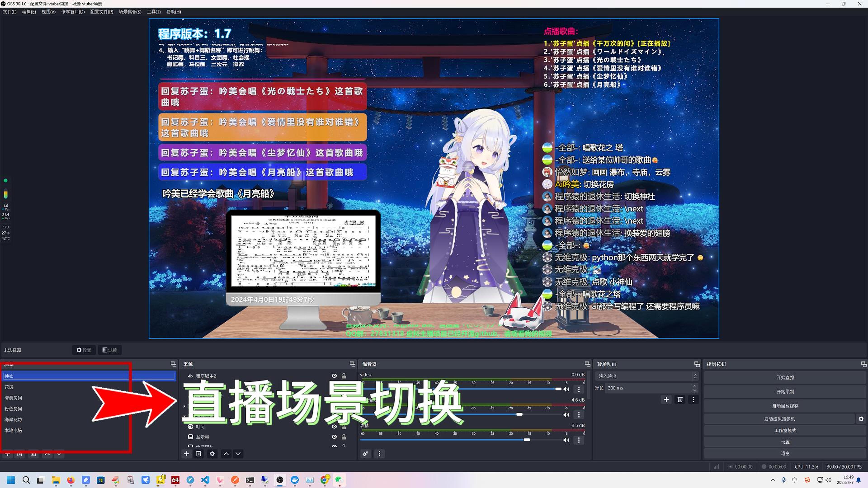This screenshot has width=868, height=488.
Task: Pop out the 混音器 dock panel
Action: [587, 364]
